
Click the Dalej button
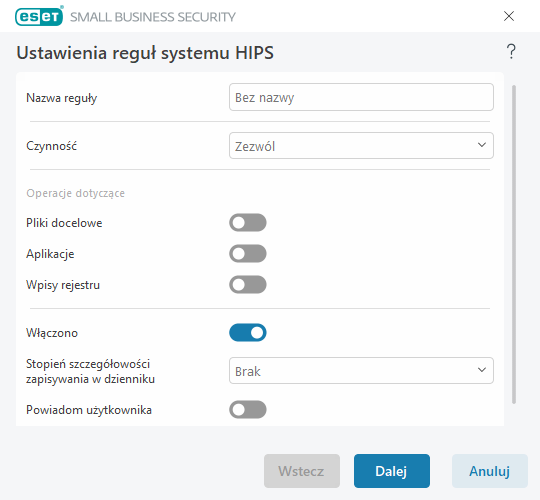click(x=392, y=471)
